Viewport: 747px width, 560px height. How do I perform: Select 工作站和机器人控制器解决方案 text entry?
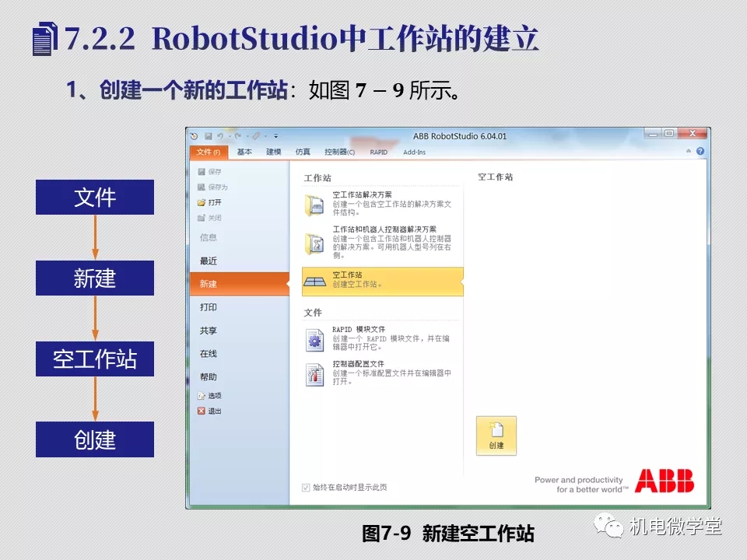click(391, 243)
